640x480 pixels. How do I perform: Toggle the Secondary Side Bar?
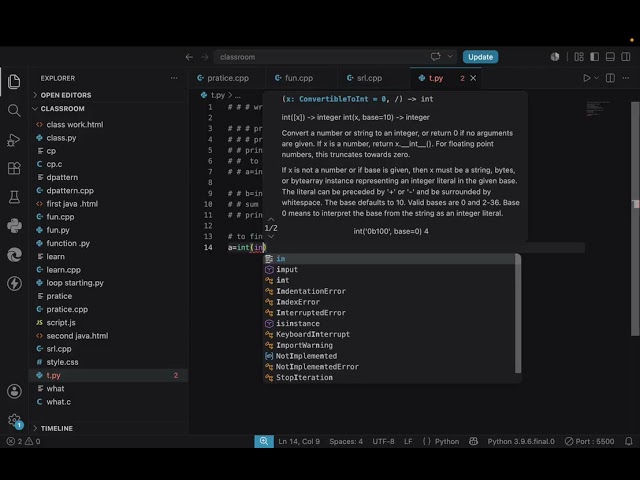(x=626, y=57)
